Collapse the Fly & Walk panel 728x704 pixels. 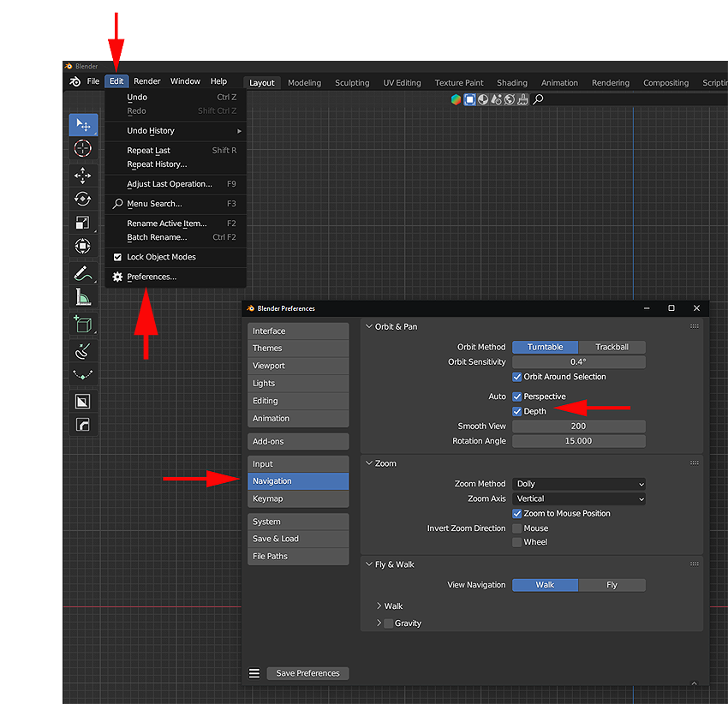(x=369, y=564)
